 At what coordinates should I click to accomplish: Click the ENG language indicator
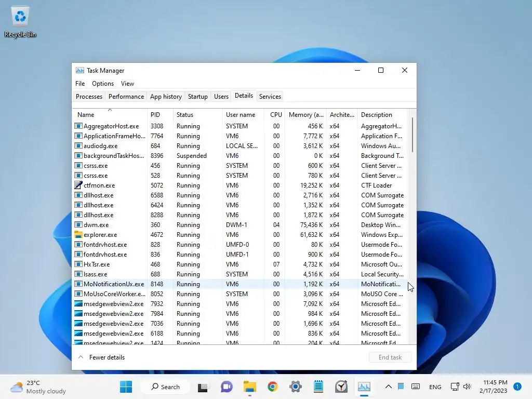435,387
